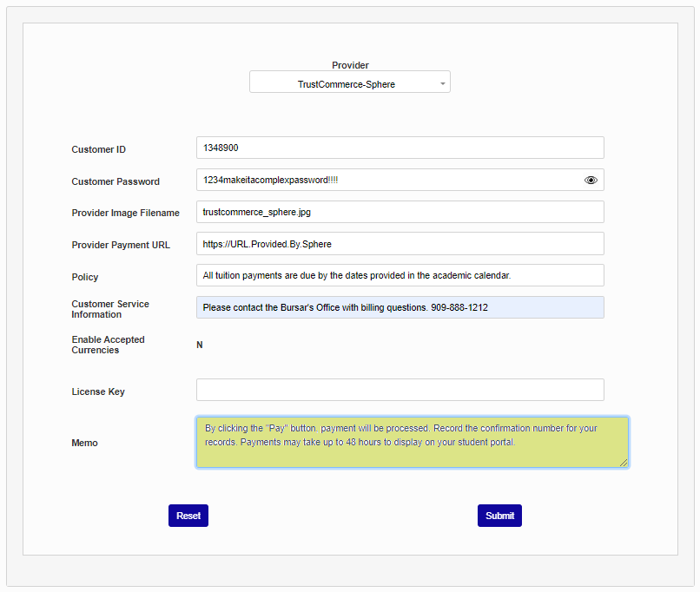The height and width of the screenshot is (592, 700).
Task: Click the Provider heading label
Action: pyautogui.click(x=350, y=65)
